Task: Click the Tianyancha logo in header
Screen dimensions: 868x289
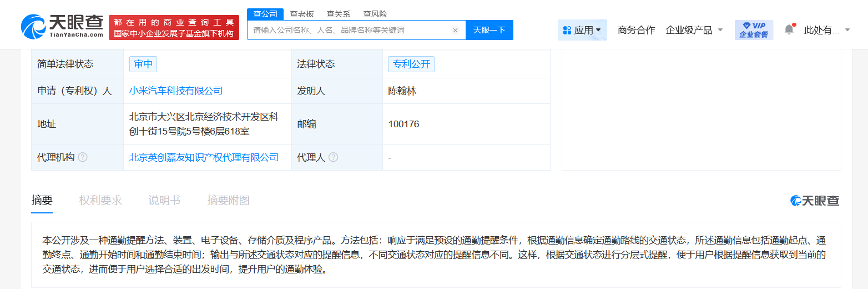Action: click(62, 26)
